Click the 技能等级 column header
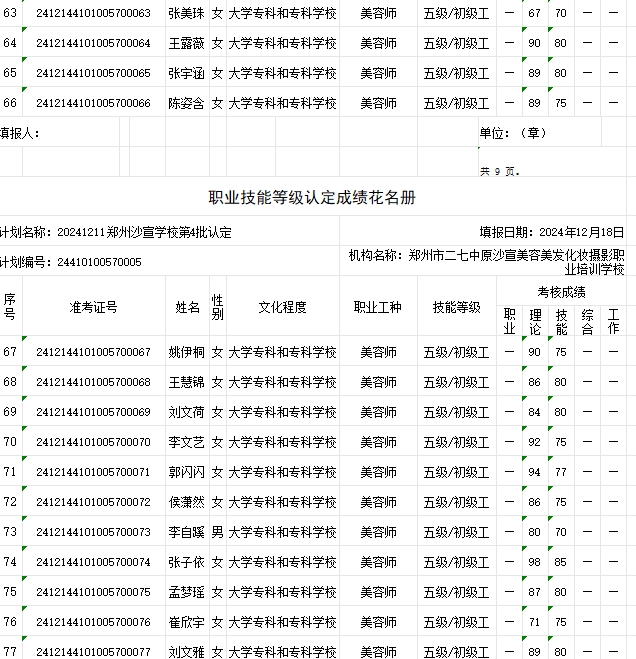This screenshot has height=659, width=636. point(456,307)
